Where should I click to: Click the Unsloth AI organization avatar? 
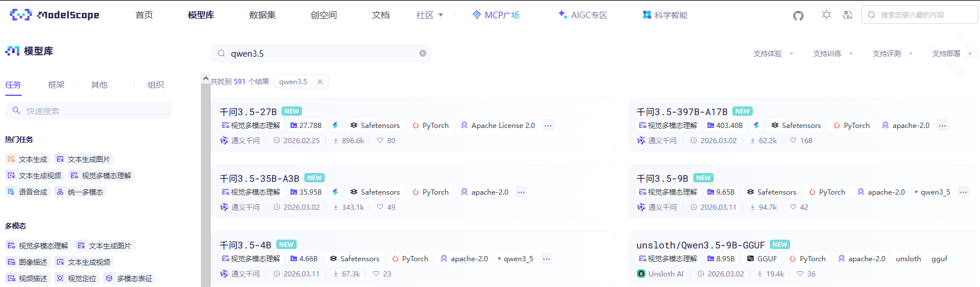(x=641, y=274)
